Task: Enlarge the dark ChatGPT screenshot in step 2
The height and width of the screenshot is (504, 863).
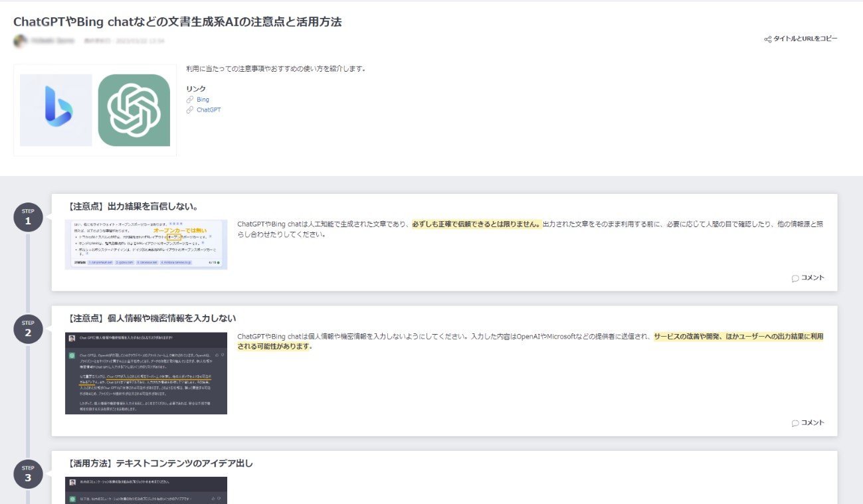Action: point(146,373)
